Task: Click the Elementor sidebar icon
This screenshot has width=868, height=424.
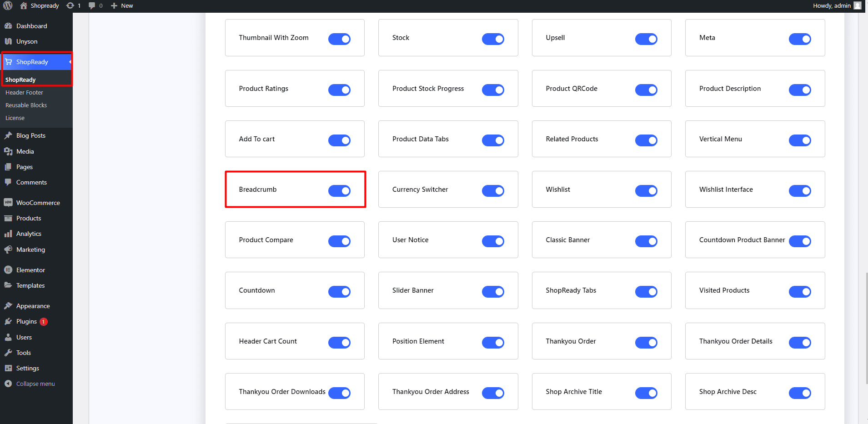Action: point(8,270)
